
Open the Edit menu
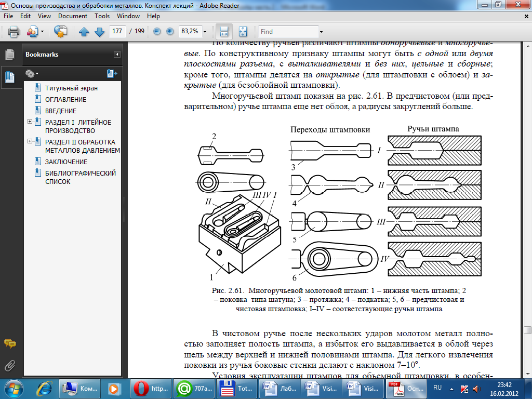(x=25, y=16)
